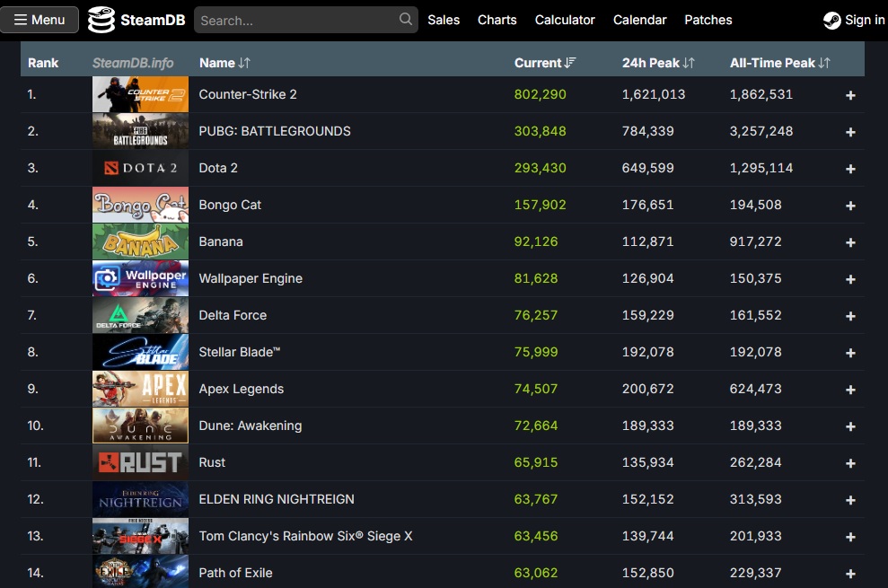888x588 pixels.
Task: Expand the Delta Force row plus icon
Action: point(850,316)
